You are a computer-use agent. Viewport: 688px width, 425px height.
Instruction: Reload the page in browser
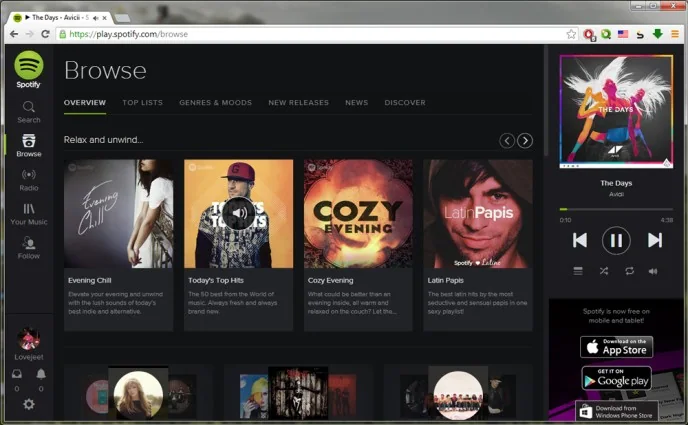tap(45, 34)
